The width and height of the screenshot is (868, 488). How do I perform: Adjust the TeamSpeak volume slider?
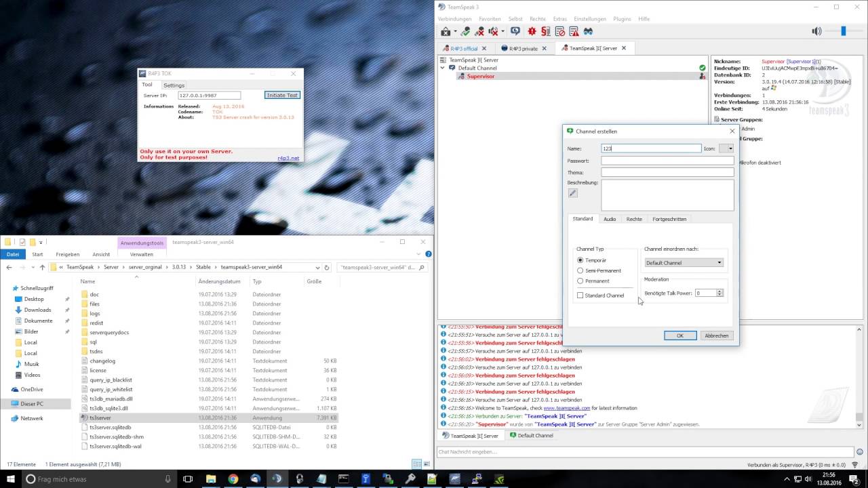click(844, 31)
